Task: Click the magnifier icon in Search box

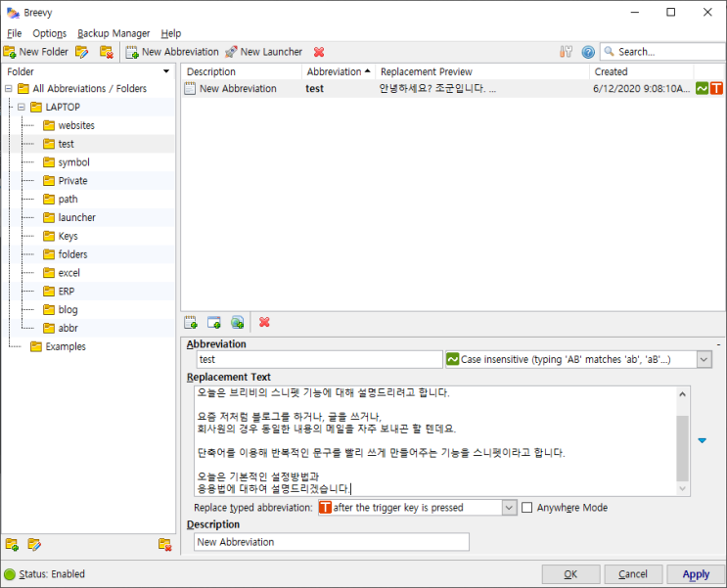Action: coord(610,52)
